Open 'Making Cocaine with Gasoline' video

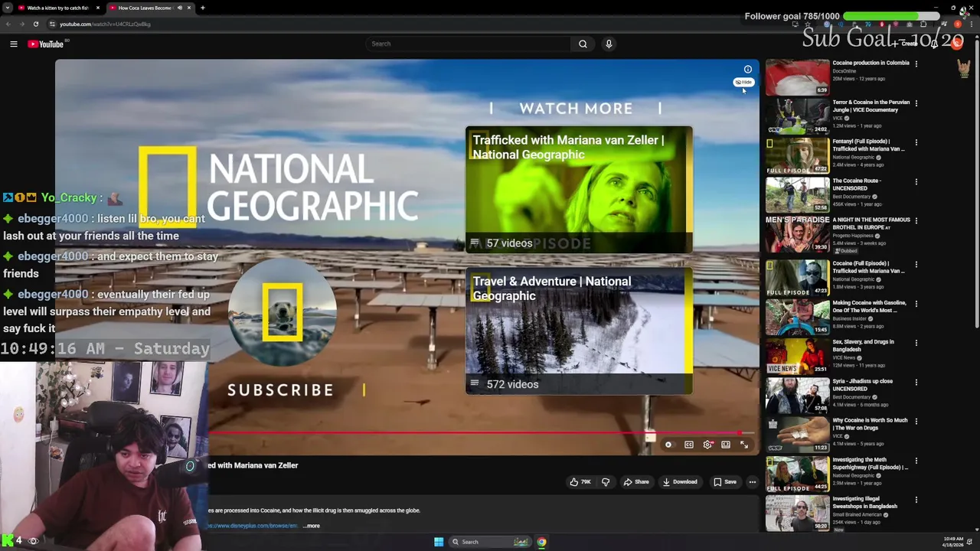click(870, 306)
